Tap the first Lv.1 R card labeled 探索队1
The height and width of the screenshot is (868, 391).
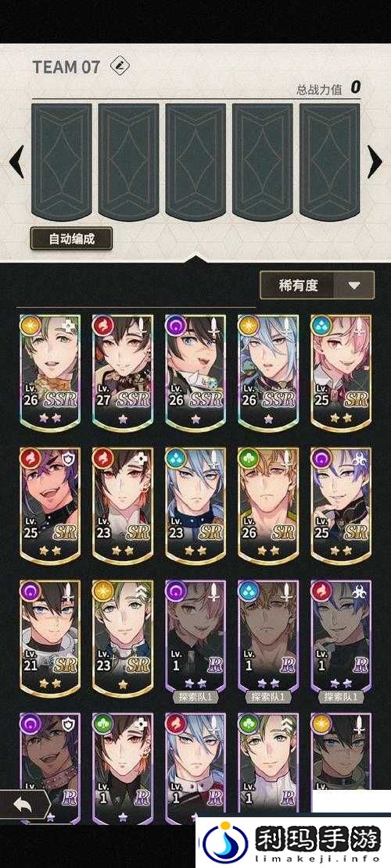click(x=195, y=641)
